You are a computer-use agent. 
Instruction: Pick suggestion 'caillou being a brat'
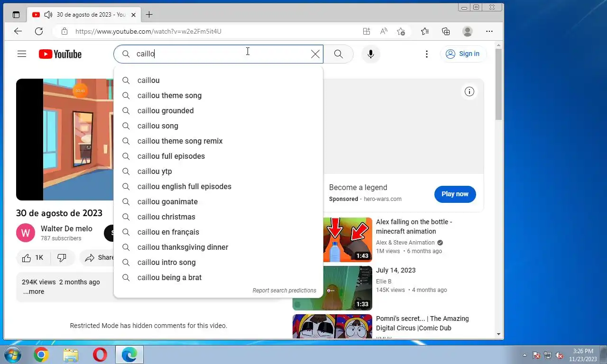pos(218,278)
